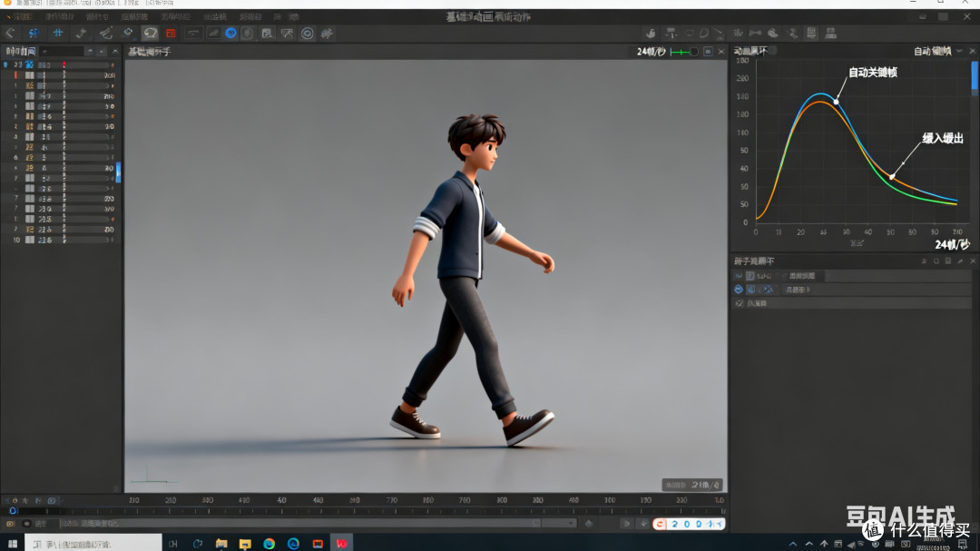Viewport: 980px width, 551px height.
Task: Click the taskbar search box
Action: (93, 544)
